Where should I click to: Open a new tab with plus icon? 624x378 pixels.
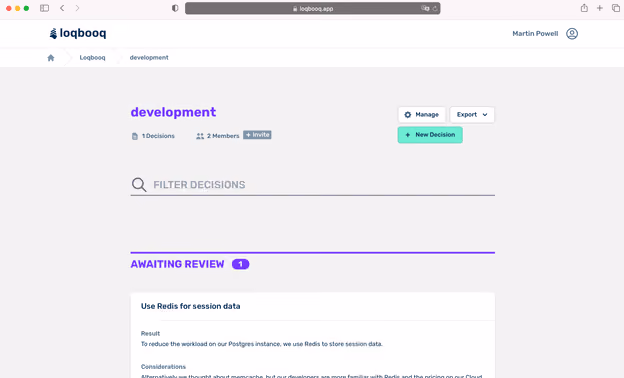pyautogui.click(x=599, y=8)
